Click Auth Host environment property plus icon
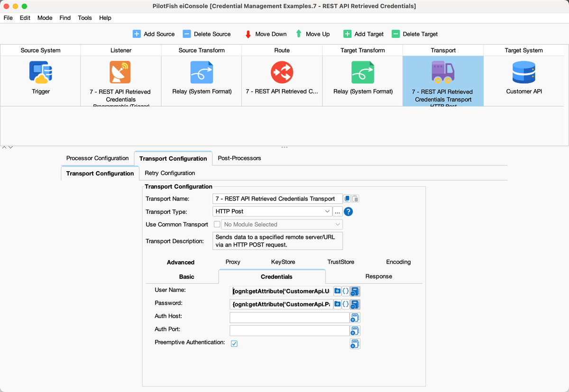This screenshot has height=392, width=569. 355,317
